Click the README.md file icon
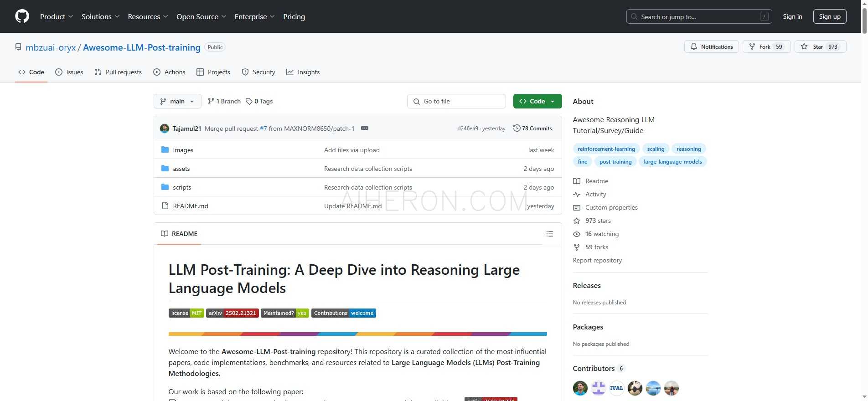 (165, 206)
